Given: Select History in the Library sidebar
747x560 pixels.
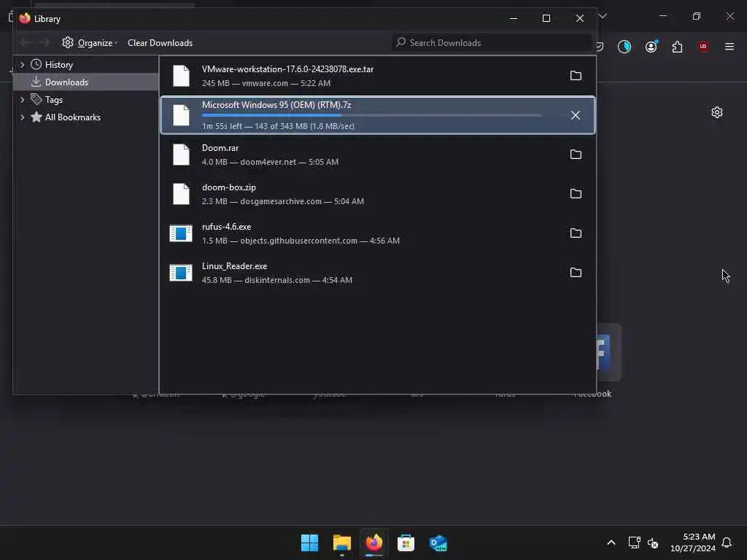Looking at the screenshot, I should [x=58, y=65].
